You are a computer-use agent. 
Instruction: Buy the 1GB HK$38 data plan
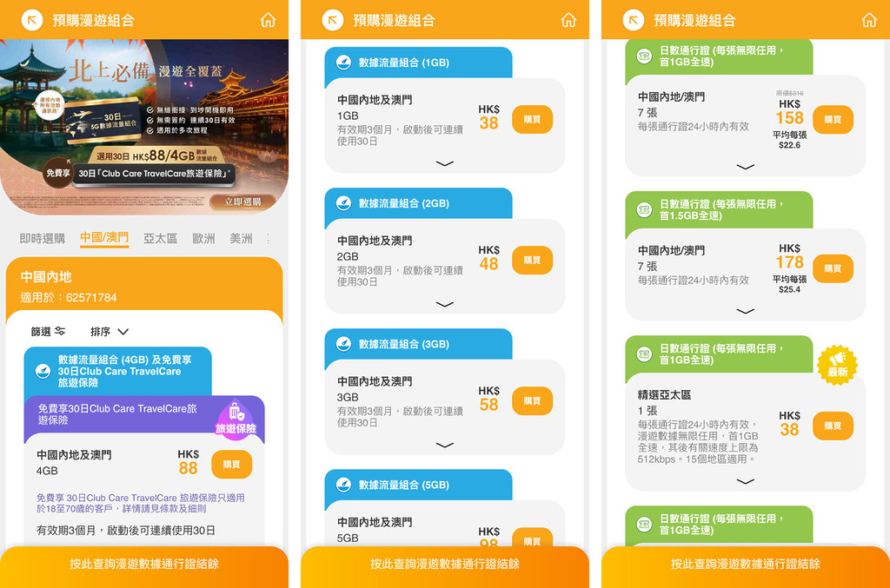tap(532, 120)
